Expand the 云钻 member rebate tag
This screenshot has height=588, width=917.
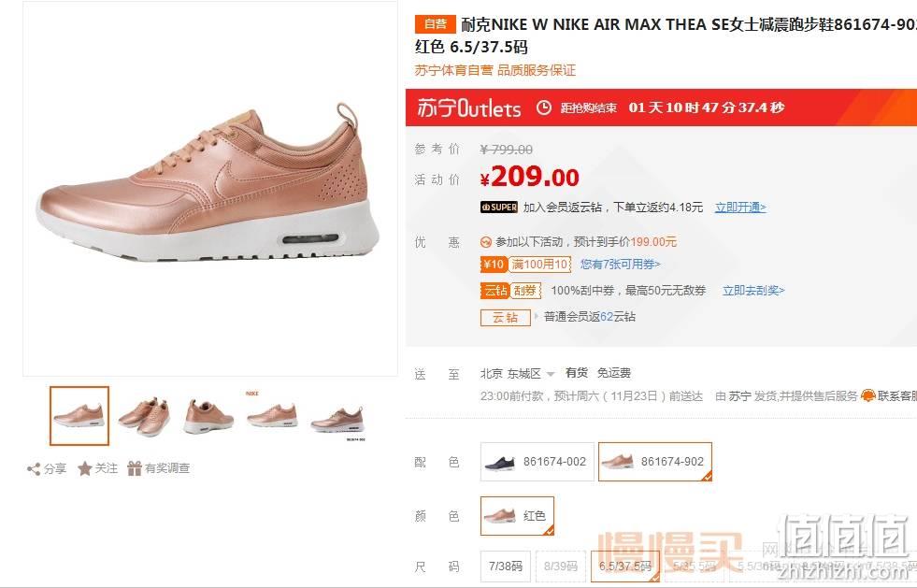[x=506, y=317]
